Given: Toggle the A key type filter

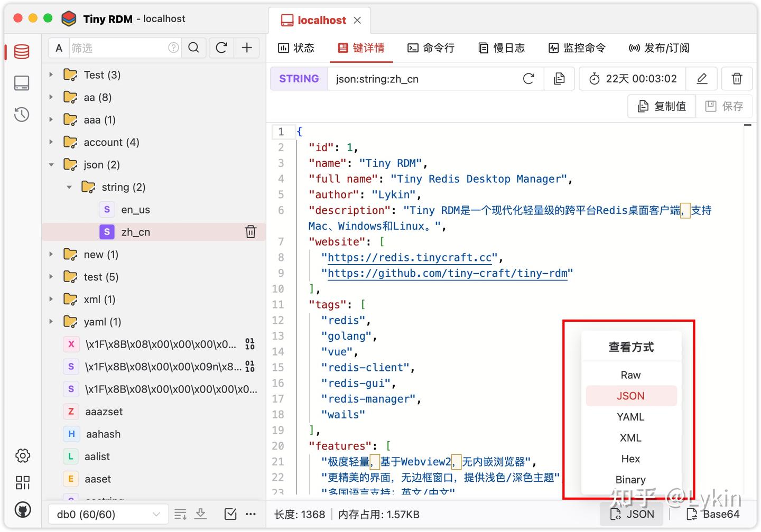Looking at the screenshot, I should pyautogui.click(x=59, y=48).
